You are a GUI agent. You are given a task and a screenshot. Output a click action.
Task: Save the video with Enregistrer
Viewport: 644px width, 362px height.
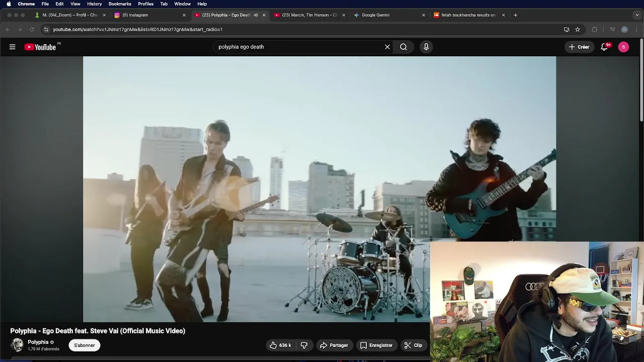376,345
